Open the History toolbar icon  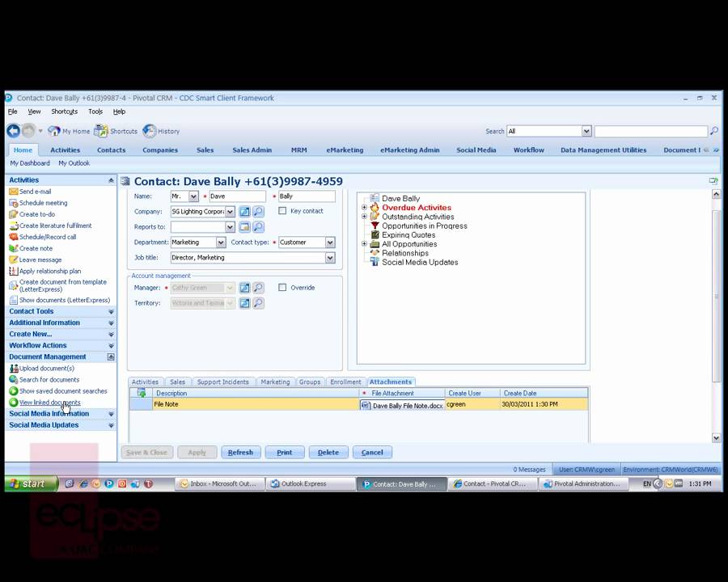[149, 131]
